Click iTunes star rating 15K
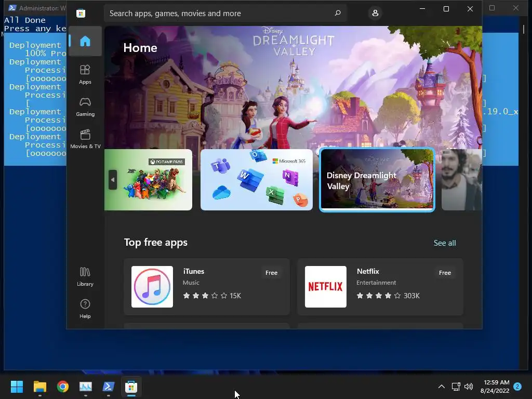This screenshot has width=532, height=399. 212,296
